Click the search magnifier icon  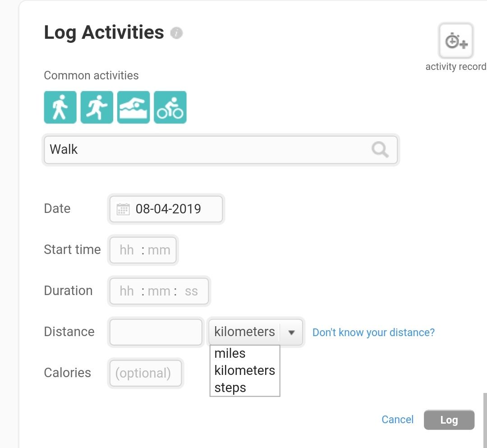[x=380, y=149]
